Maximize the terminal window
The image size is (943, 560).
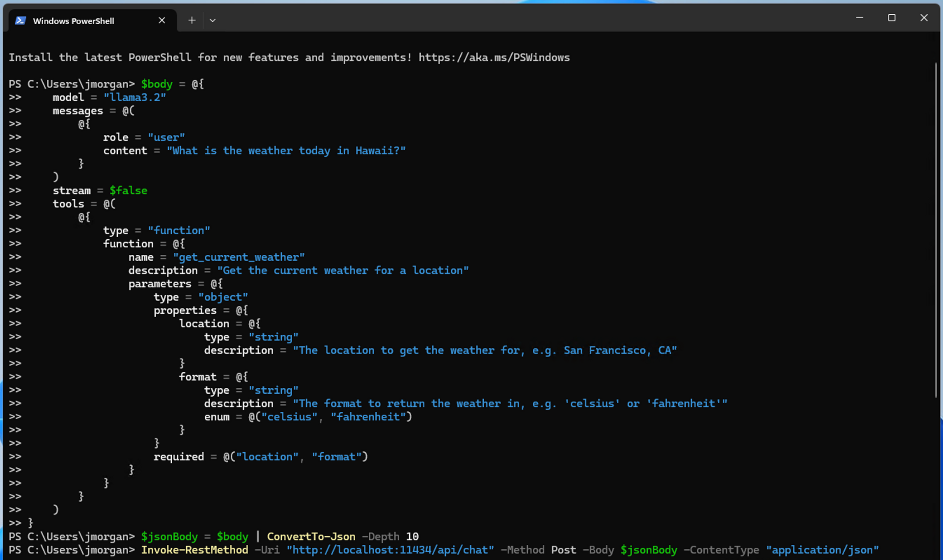(x=892, y=17)
